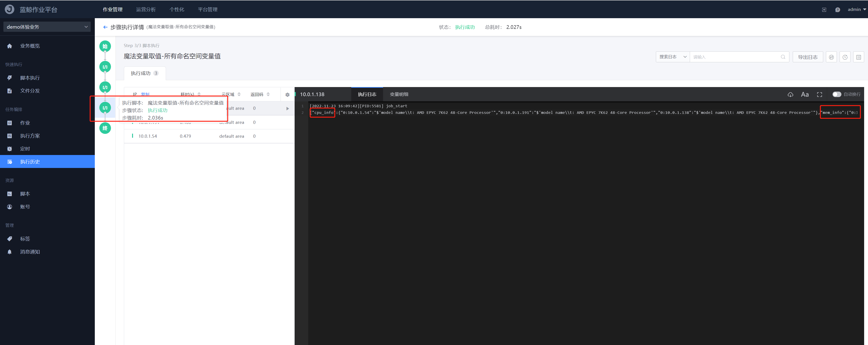Open the 作业管理 top menu
Image resolution: width=868 pixels, height=345 pixels.
[x=113, y=10]
